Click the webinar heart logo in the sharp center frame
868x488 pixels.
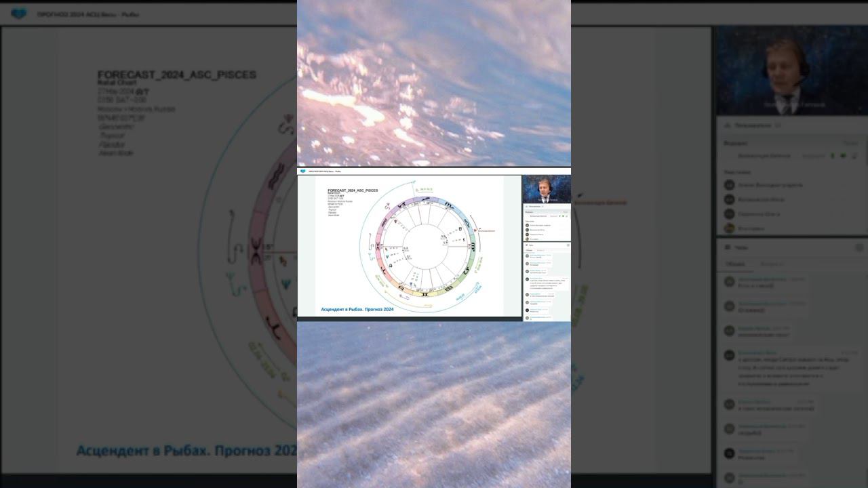(303, 171)
